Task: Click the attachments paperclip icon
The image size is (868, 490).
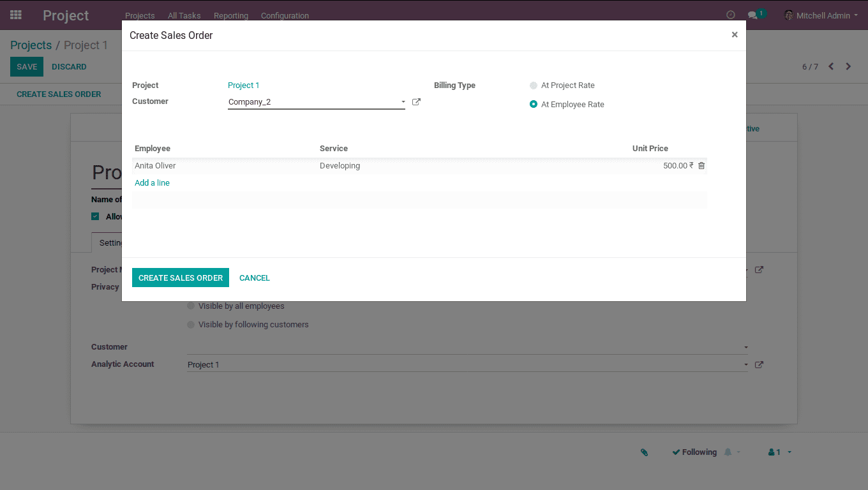Action: click(645, 452)
